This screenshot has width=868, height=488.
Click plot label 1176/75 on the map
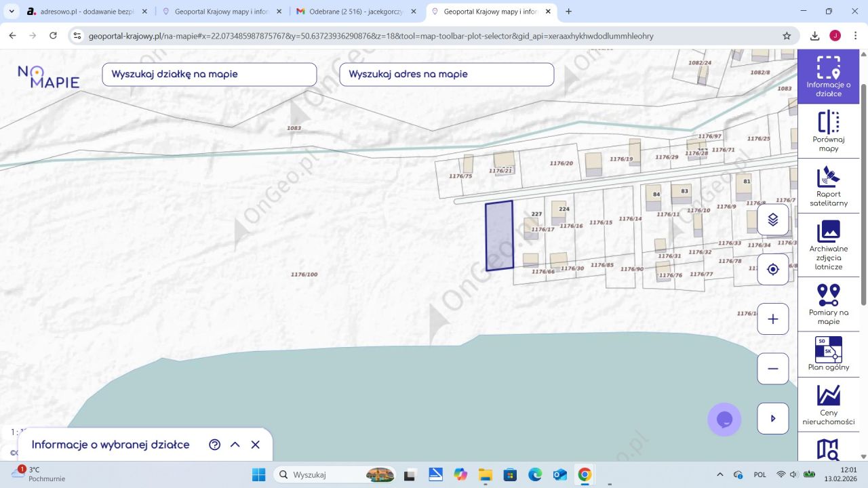(x=460, y=176)
